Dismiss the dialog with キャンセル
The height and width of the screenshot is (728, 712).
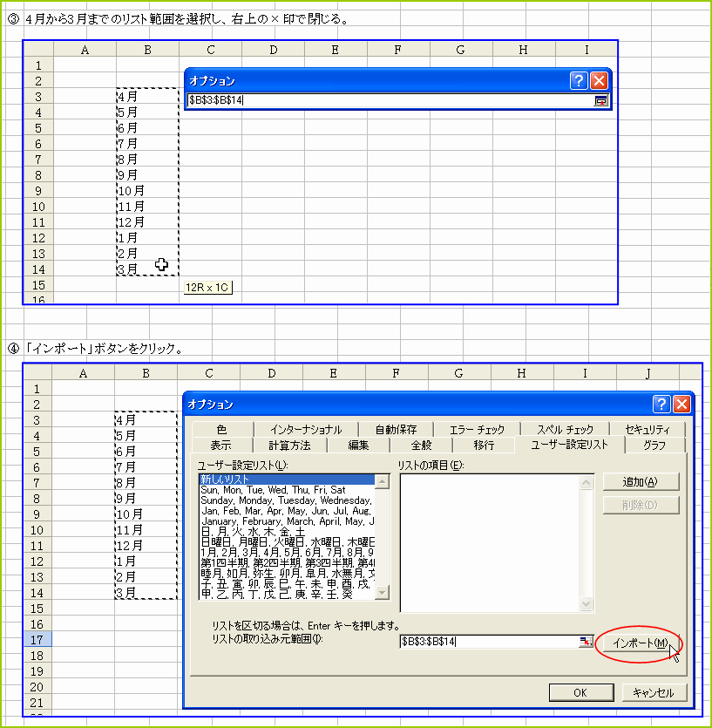pyautogui.click(x=656, y=692)
